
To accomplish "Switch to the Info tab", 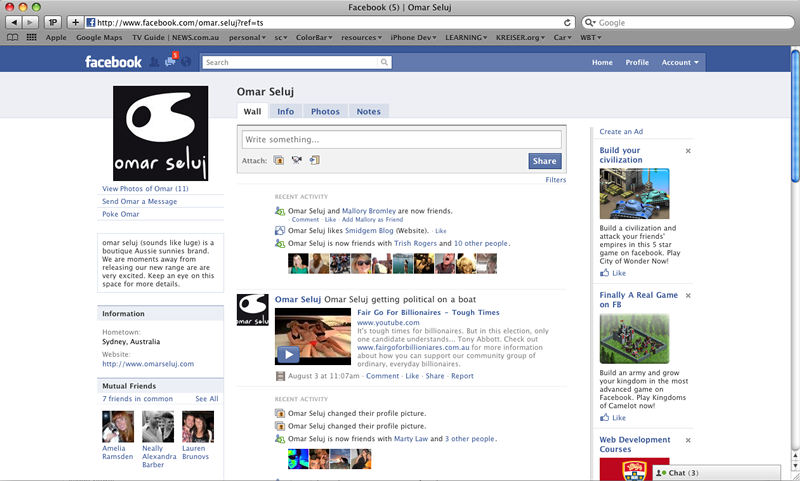I will click(x=286, y=111).
